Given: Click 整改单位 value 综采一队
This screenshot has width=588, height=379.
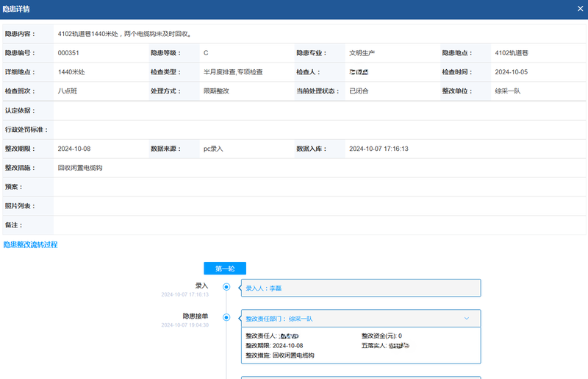Looking at the screenshot, I should (x=508, y=91).
